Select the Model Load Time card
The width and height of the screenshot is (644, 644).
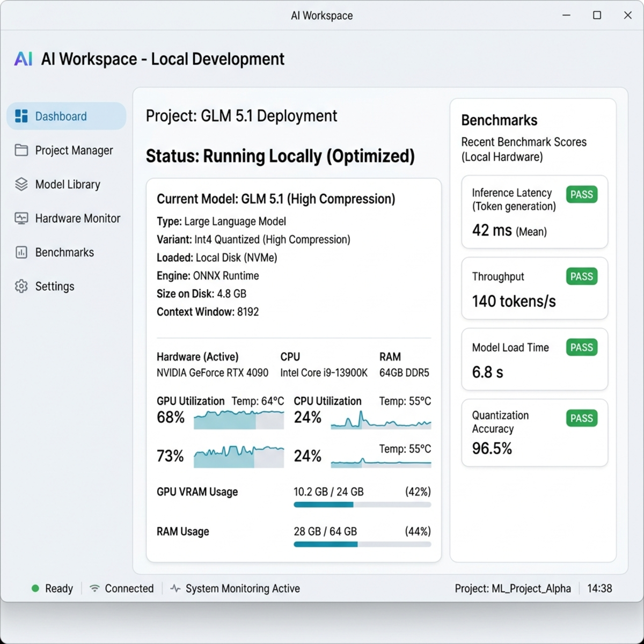click(535, 359)
